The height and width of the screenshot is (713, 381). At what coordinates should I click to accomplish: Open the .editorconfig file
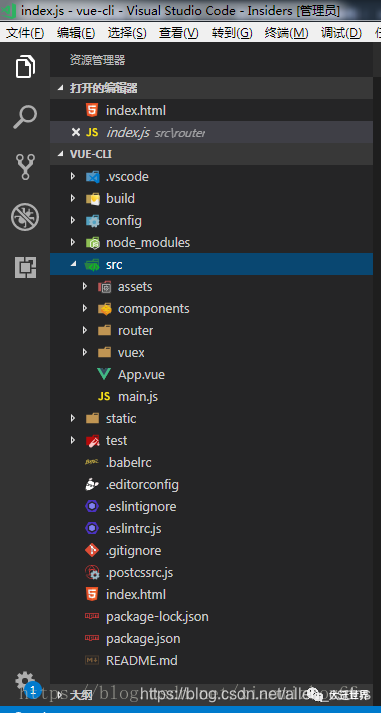[211, 484]
